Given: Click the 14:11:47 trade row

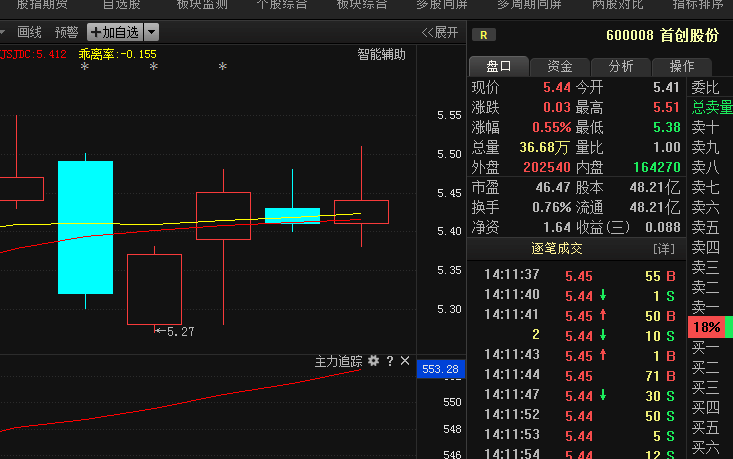Looking at the screenshot, I should point(579,395).
